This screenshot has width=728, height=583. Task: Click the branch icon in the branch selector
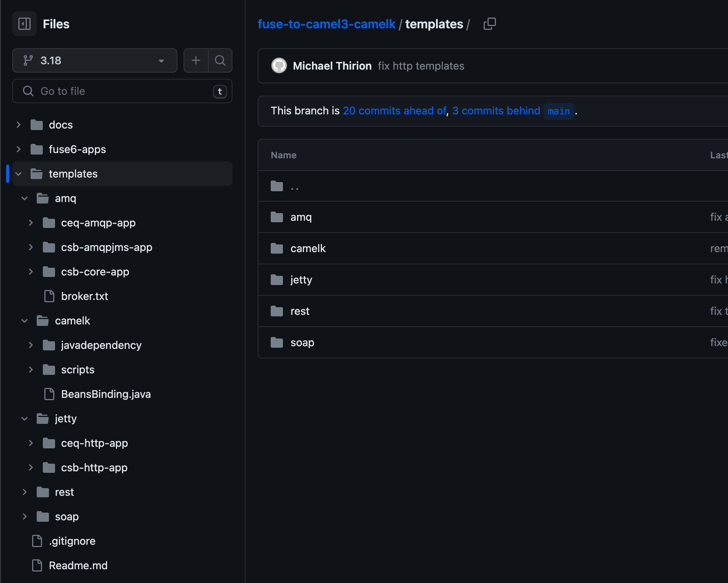(x=28, y=60)
